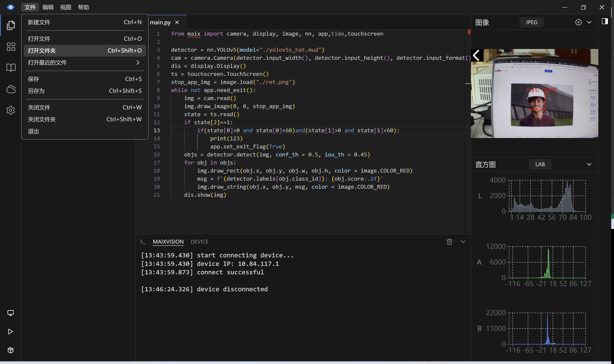Click the MaixVision eye logo icon
The width and height of the screenshot is (614, 364).
coord(11,7)
